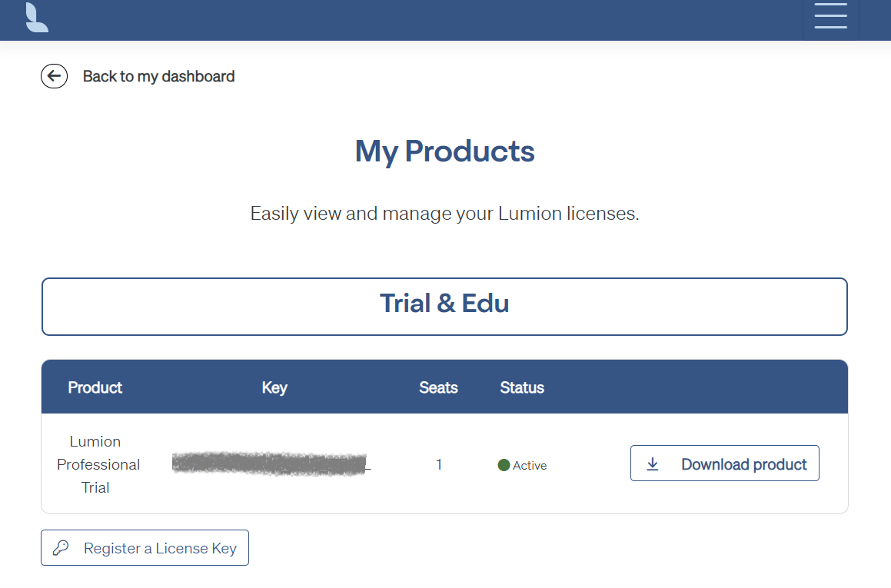The height and width of the screenshot is (588, 891).
Task: Click the Download product button
Action: pos(724,463)
